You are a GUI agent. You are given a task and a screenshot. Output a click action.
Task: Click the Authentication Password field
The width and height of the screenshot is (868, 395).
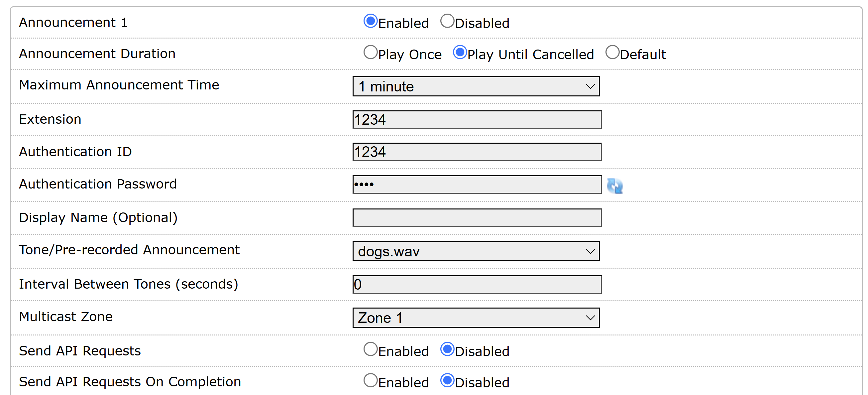pos(477,184)
